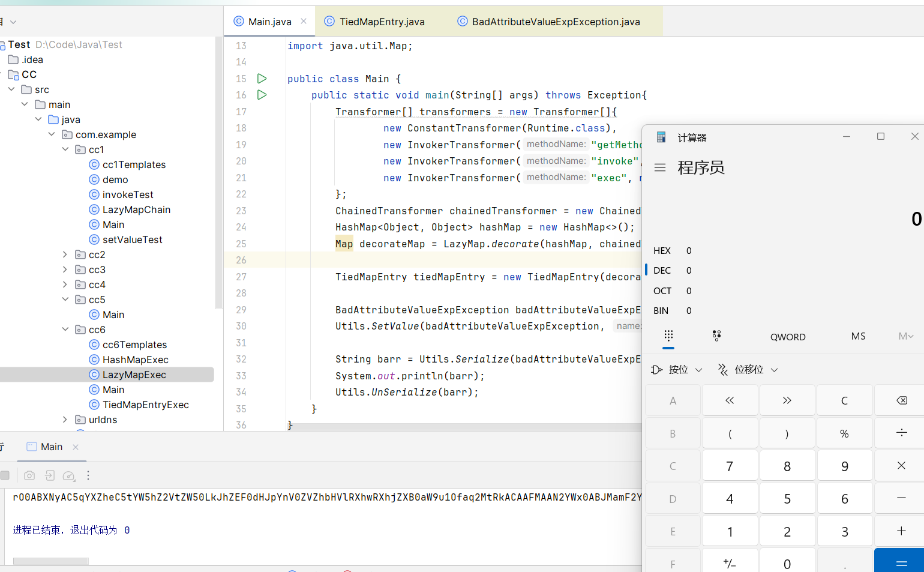This screenshot has height=572, width=924.
Task: Collapse the cc1 package
Action: (x=65, y=149)
